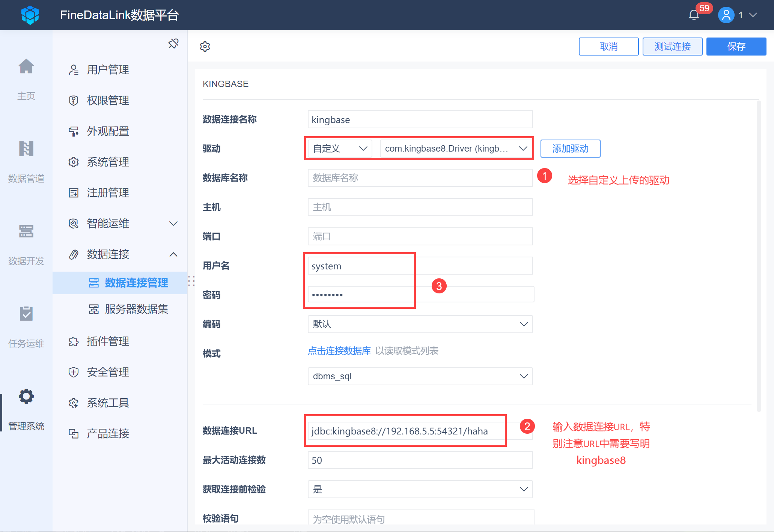Select 服务器数据集 submenu item
Screen dimensions: 774x532
136,309
